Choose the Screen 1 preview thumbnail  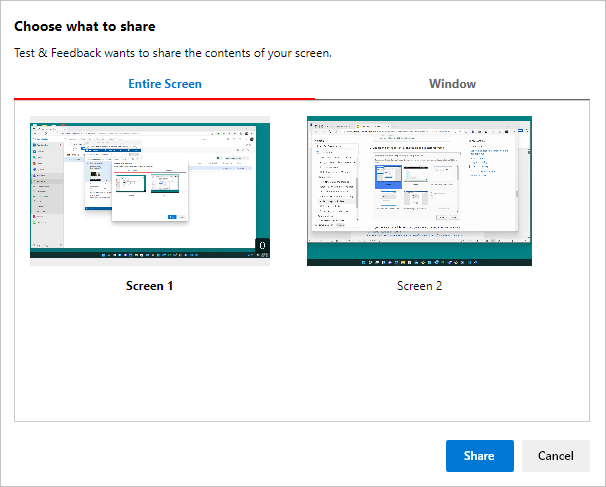click(150, 191)
